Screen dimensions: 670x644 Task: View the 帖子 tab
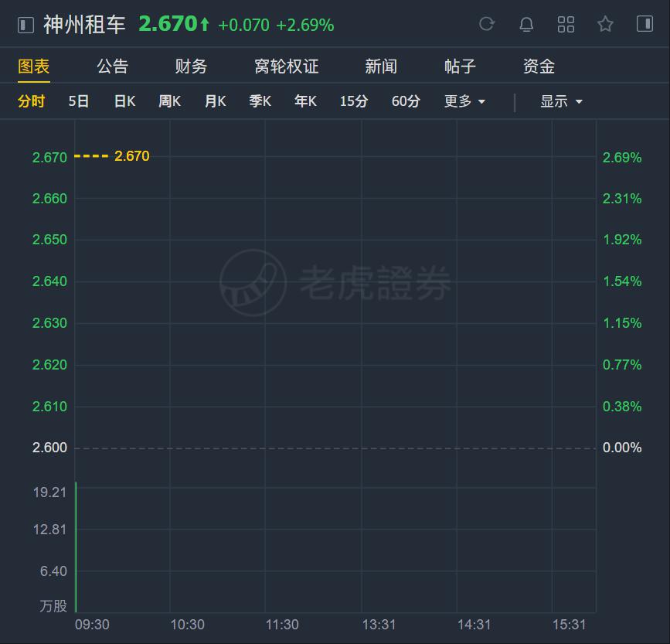461,66
